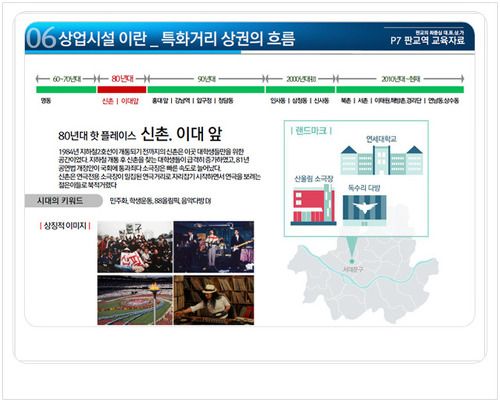
Task: Click the 북촌 district label
Action: [x=346, y=100]
